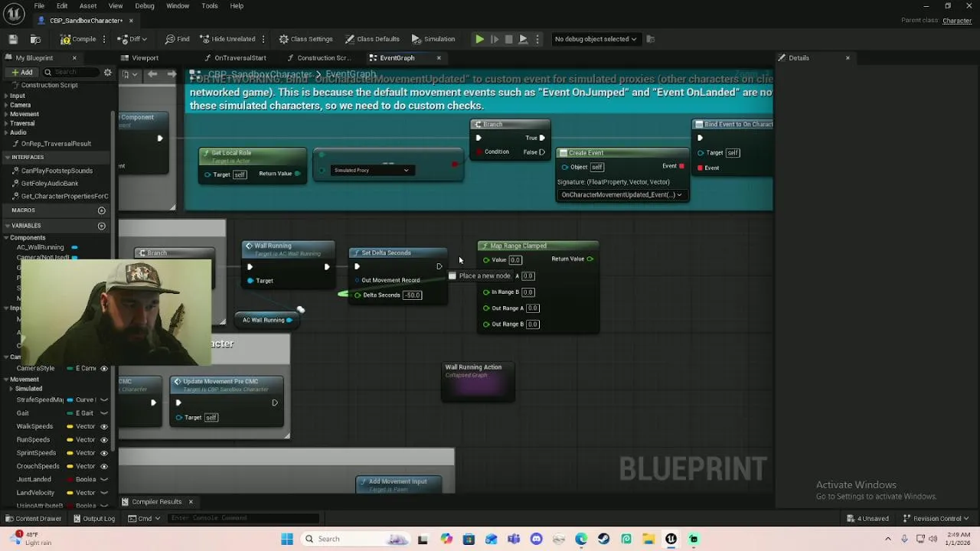Image resolution: width=980 pixels, height=551 pixels.
Task: Start Simulation mode
Action: 433,39
